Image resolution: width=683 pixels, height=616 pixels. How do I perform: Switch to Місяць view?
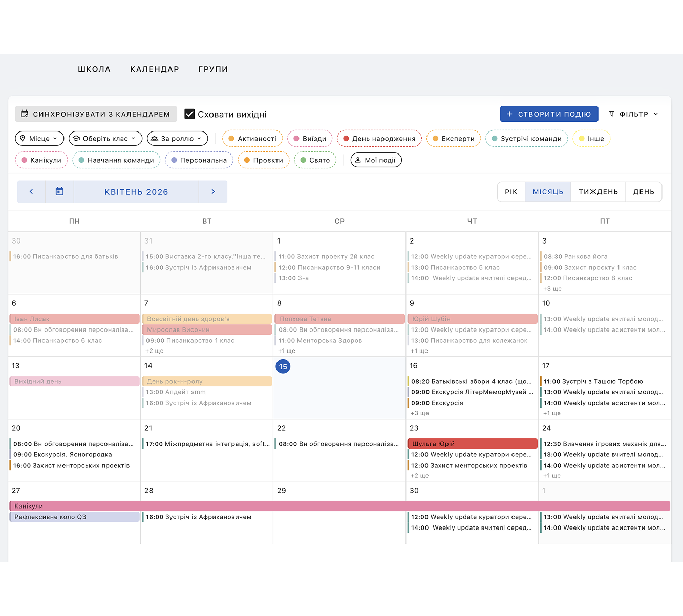[x=548, y=192]
